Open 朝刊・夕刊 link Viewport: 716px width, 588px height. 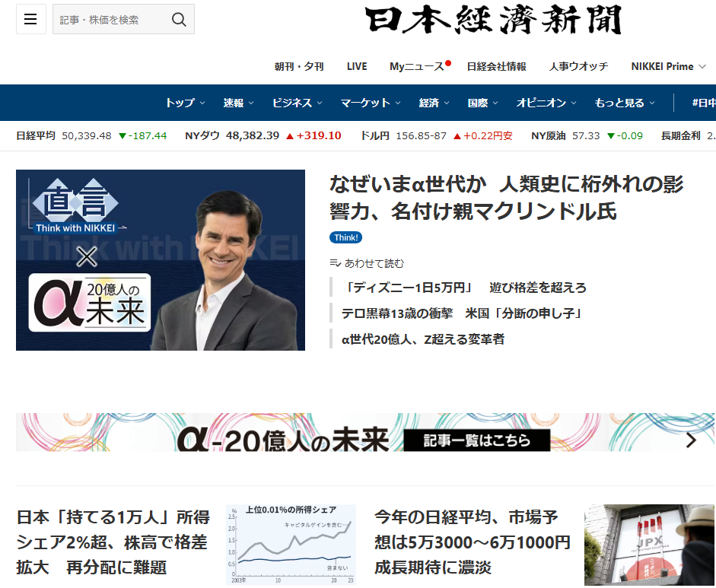click(x=298, y=67)
